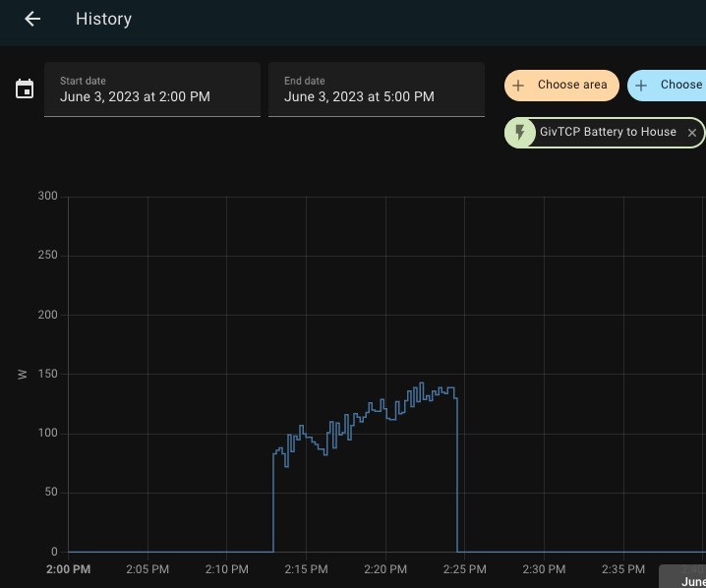Screen dimensions: 706x588
Task: Click the plus icon on Choose area
Action: (x=518, y=86)
